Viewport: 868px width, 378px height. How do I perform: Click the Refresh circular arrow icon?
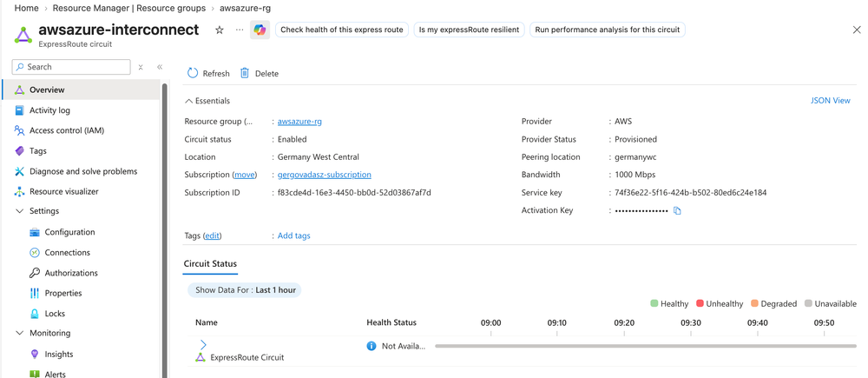coord(192,73)
